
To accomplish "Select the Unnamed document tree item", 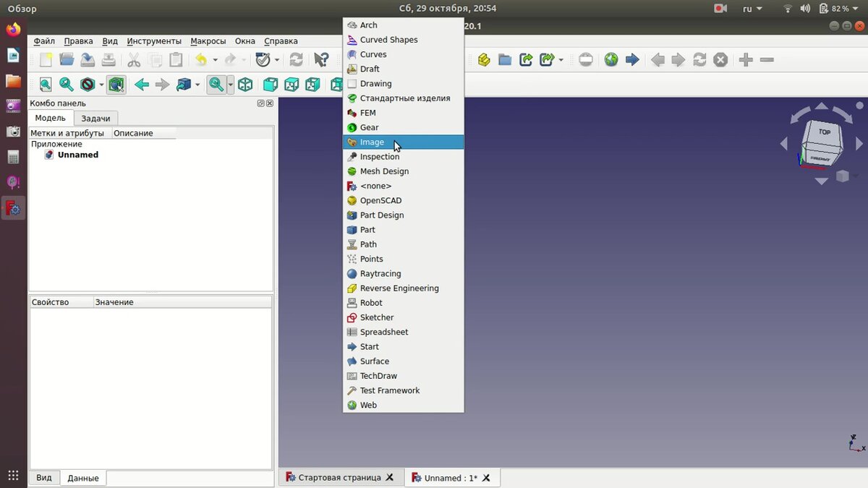I will click(x=77, y=155).
